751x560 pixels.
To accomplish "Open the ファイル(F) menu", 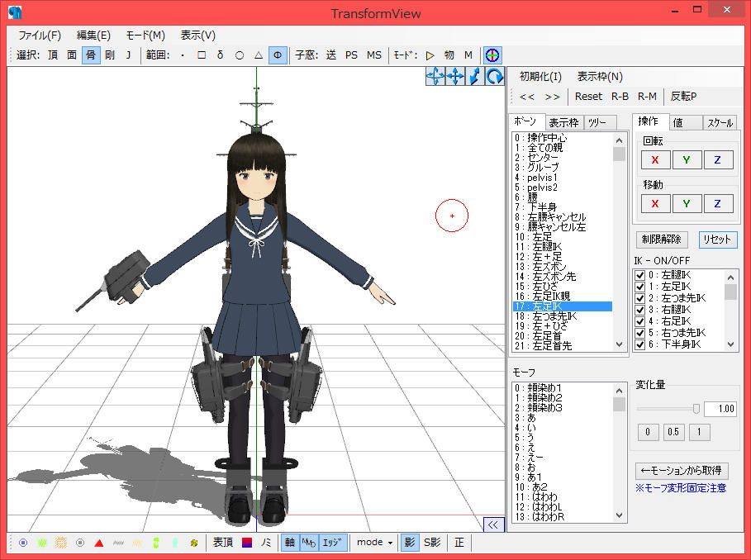I will click(40, 35).
